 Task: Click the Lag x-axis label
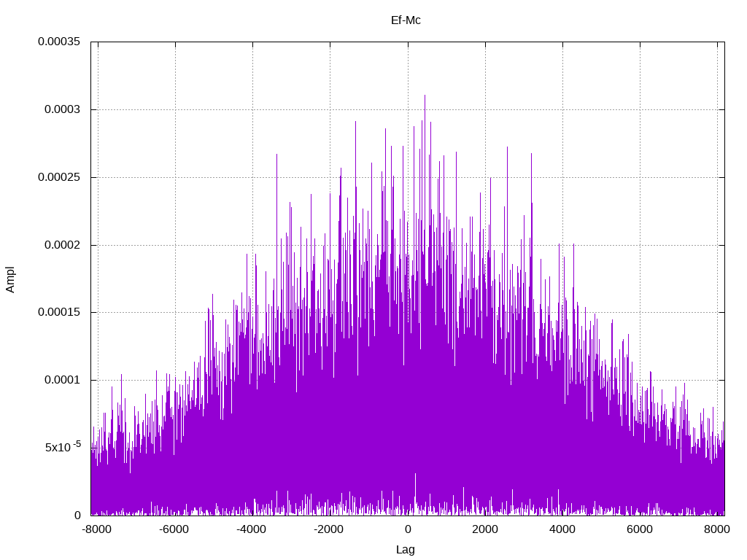point(406,550)
